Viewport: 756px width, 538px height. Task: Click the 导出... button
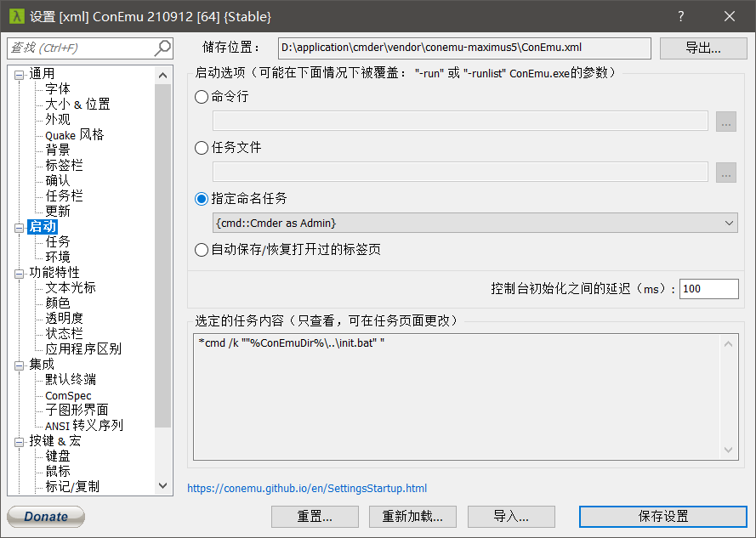tap(703, 48)
